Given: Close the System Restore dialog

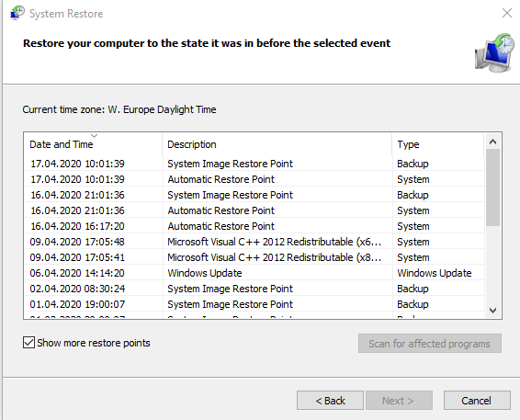Looking at the screenshot, I should pos(507,13).
